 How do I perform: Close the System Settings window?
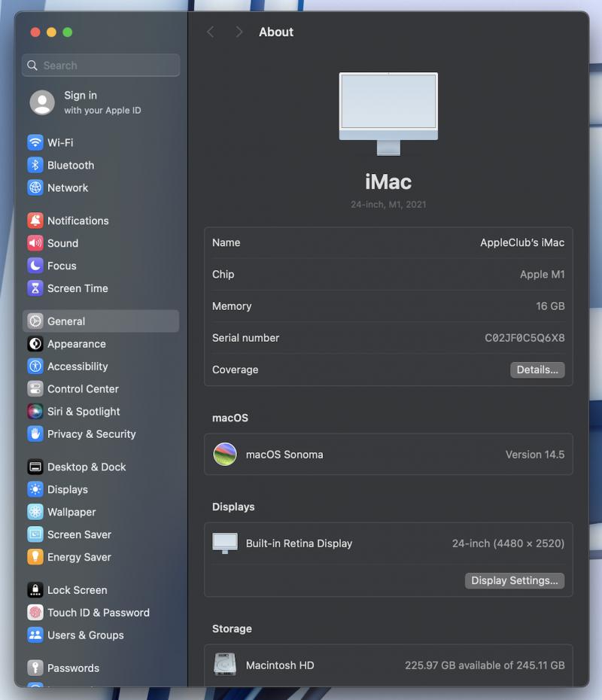[x=35, y=32]
